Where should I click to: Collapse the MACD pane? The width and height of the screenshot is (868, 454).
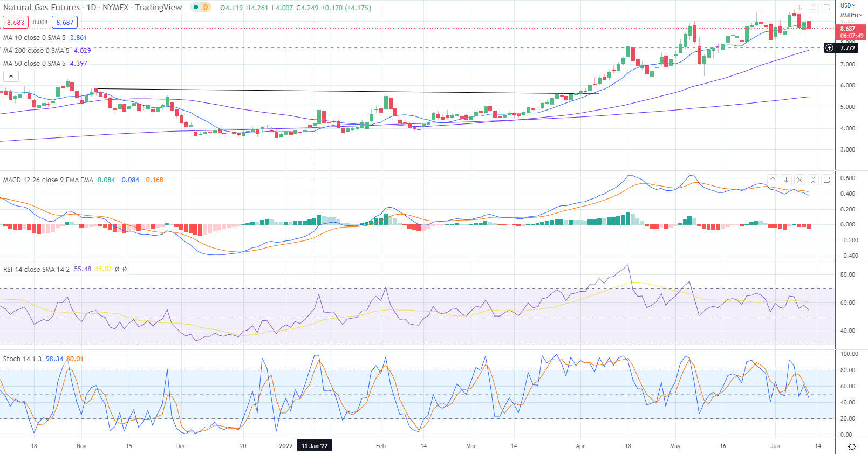[813, 180]
